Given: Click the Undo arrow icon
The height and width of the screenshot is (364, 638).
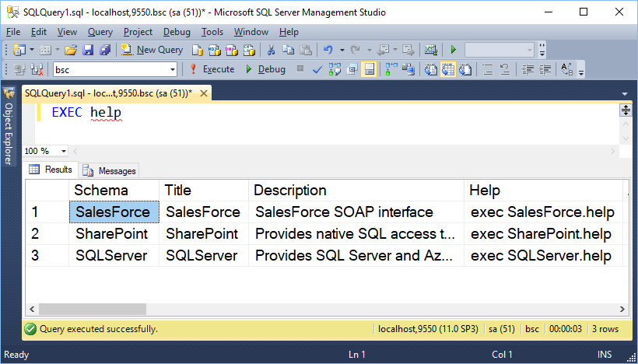Looking at the screenshot, I should pyautogui.click(x=328, y=50).
